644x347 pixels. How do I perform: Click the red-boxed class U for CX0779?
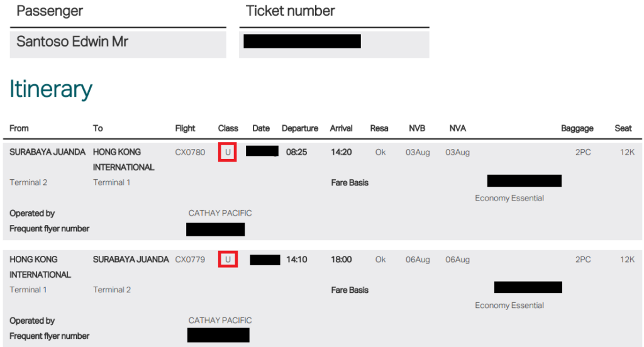tap(228, 260)
